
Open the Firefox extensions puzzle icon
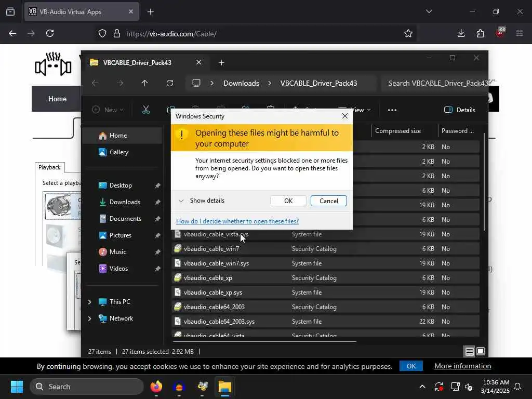(480, 33)
